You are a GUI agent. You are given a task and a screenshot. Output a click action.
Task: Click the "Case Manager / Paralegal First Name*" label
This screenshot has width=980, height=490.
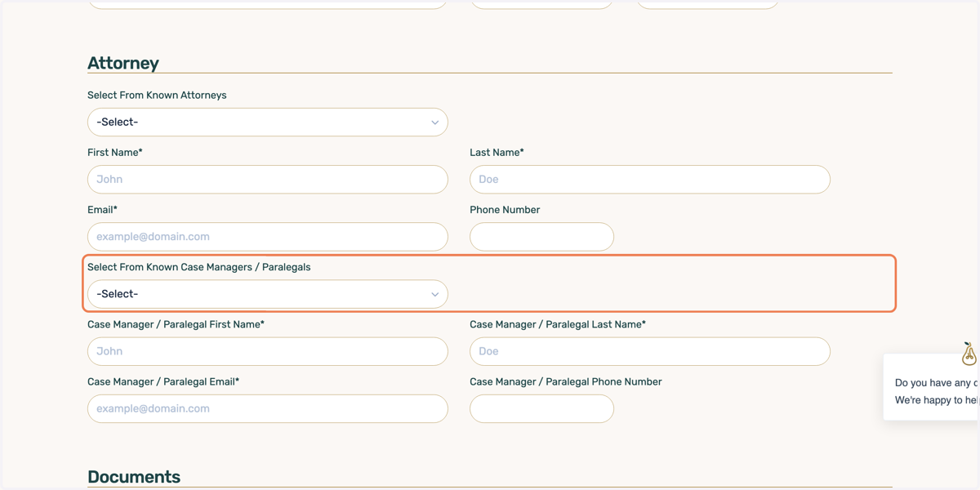click(176, 324)
